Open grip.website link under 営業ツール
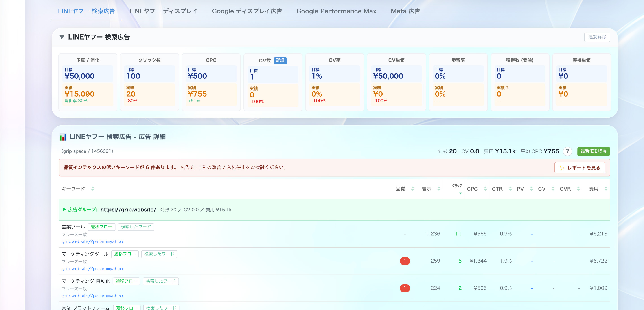 [x=92, y=242]
